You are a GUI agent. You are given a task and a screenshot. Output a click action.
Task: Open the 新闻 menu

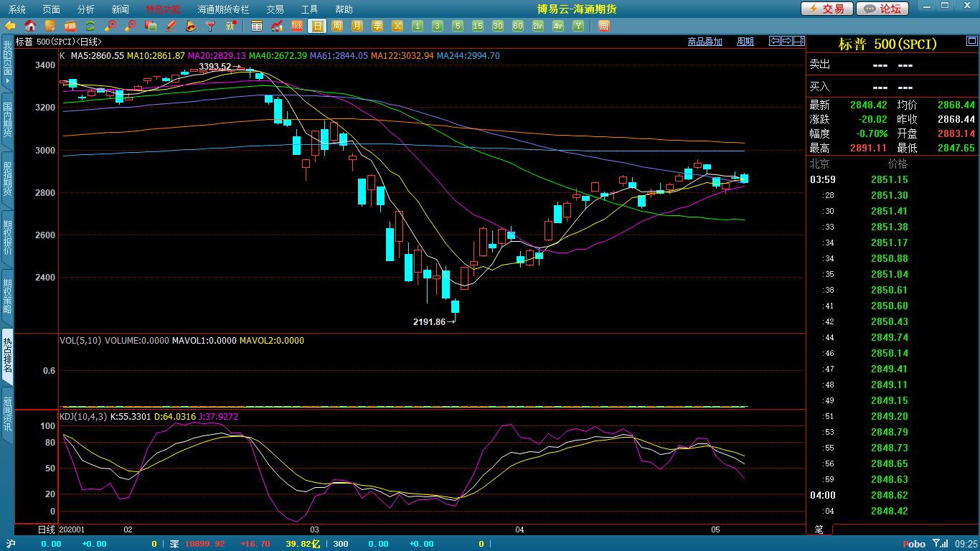click(121, 9)
